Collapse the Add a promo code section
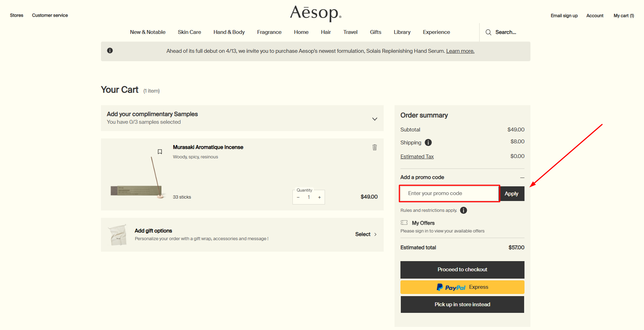The image size is (644, 330). point(522,178)
